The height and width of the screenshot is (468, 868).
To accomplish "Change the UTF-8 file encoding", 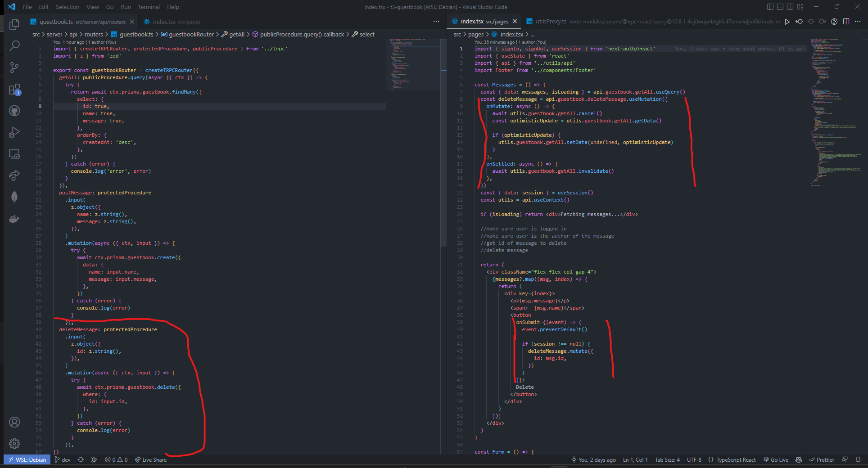I will point(694,460).
